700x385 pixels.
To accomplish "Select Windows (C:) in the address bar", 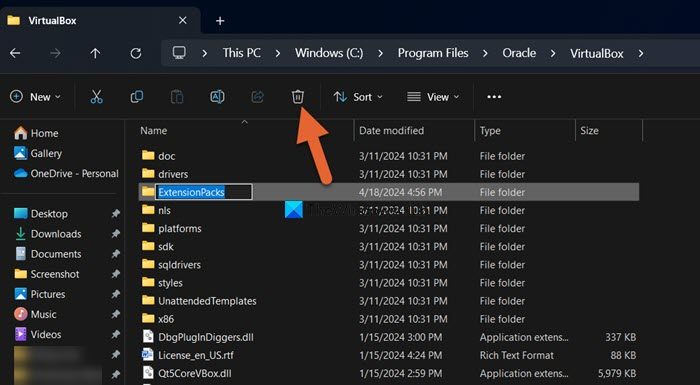I will coord(329,53).
